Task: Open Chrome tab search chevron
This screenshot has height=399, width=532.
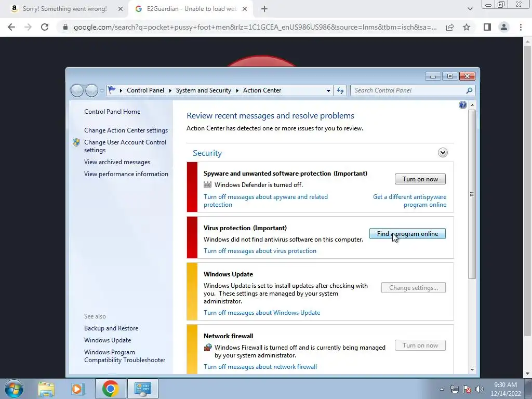Action: tap(470, 9)
